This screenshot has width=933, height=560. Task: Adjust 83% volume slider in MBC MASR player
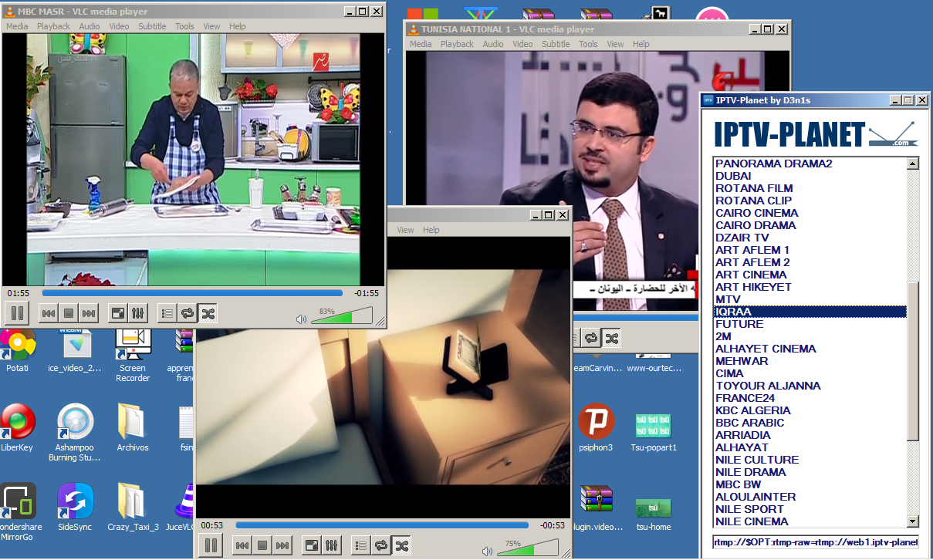pos(341,315)
